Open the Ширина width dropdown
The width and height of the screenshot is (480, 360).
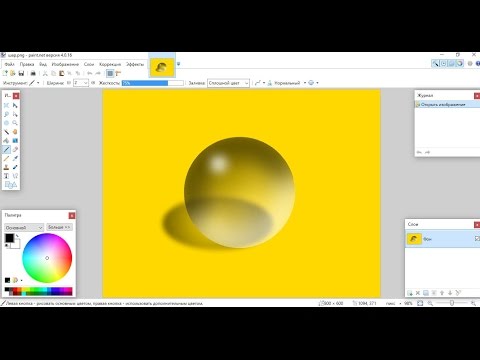85,83
